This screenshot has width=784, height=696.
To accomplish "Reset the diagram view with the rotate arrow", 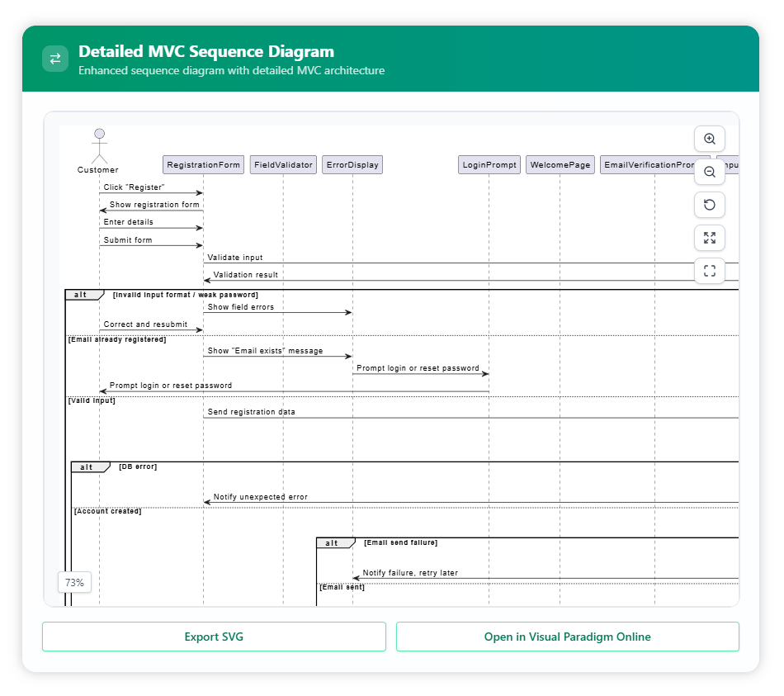I will pyautogui.click(x=709, y=205).
